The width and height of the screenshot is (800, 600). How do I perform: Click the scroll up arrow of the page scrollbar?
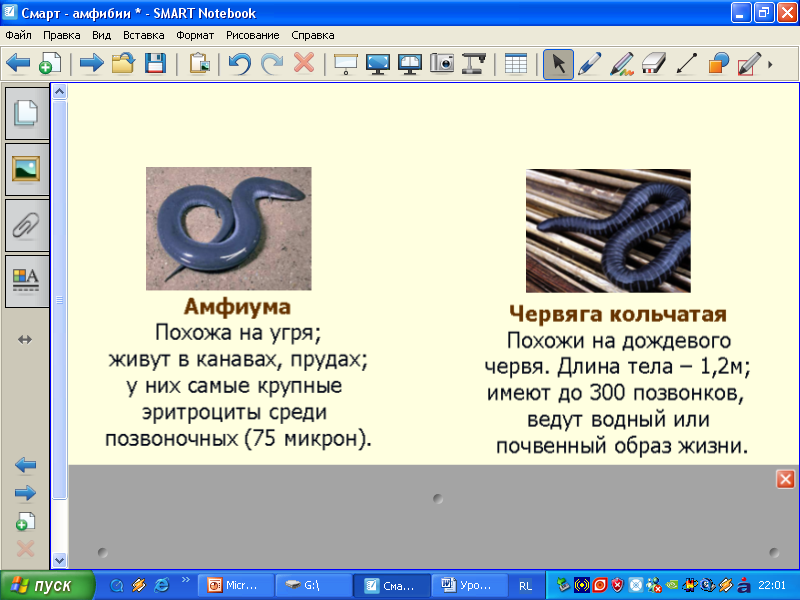(x=60, y=91)
